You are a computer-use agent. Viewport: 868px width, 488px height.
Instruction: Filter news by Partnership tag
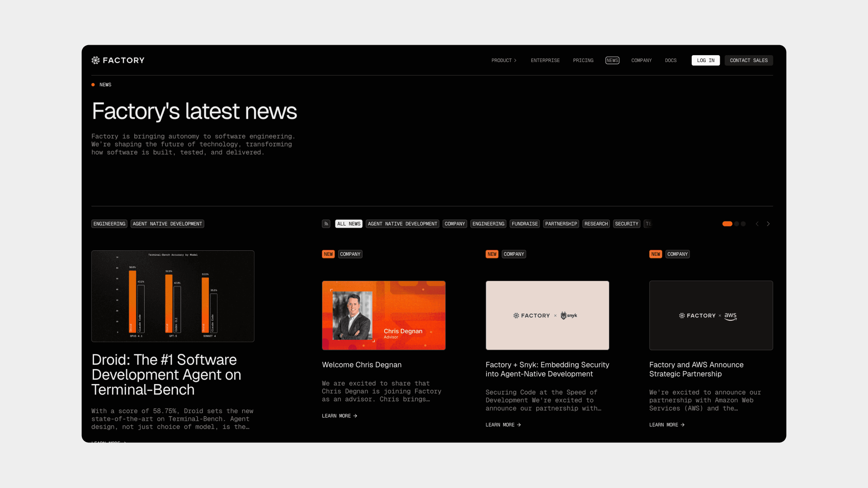coord(561,224)
